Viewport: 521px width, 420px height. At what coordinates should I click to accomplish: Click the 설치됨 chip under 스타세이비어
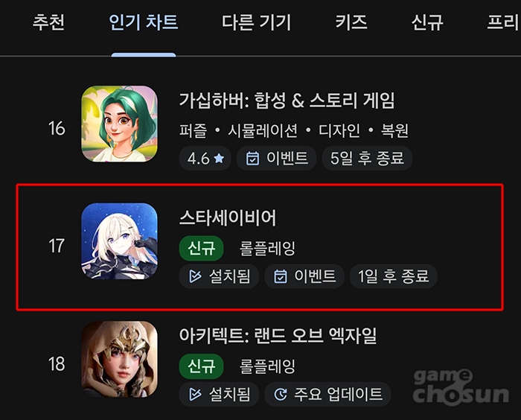coord(219,276)
